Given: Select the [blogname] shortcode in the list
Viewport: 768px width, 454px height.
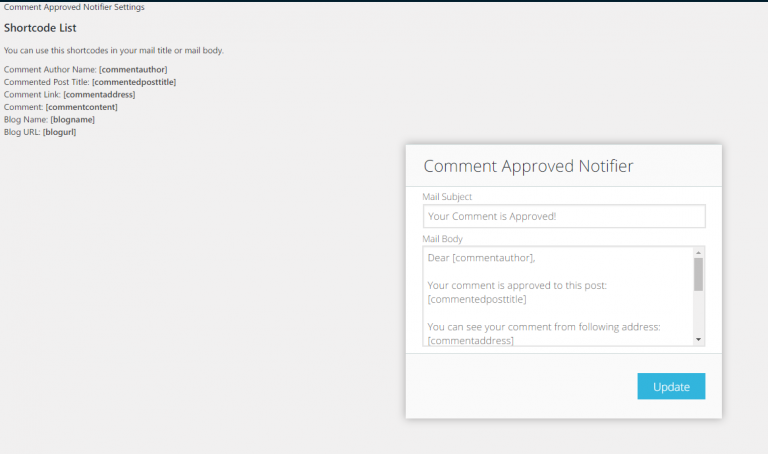Looking at the screenshot, I should point(72,119).
